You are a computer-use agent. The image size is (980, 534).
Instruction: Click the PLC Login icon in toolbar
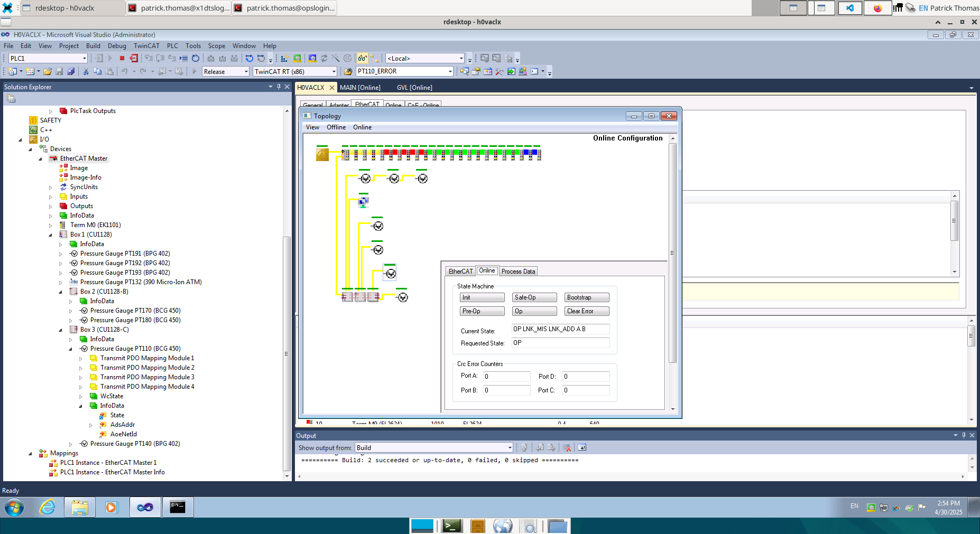[99, 58]
